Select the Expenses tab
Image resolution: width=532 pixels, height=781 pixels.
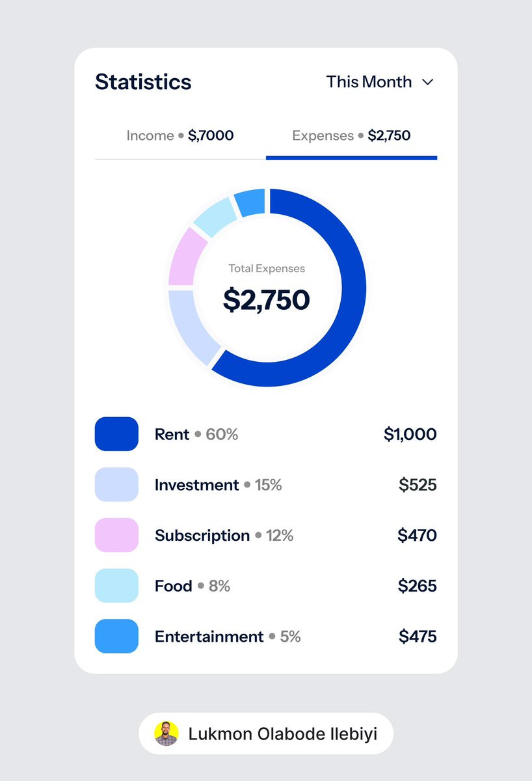(x=351, y=135)
